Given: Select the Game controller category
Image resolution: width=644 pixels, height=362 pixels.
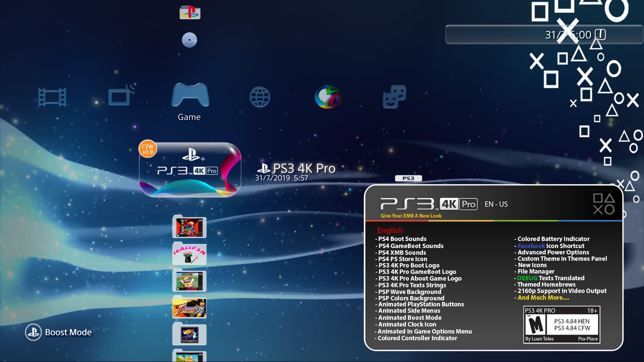Looking at the screenshot, I should (190, 96).
